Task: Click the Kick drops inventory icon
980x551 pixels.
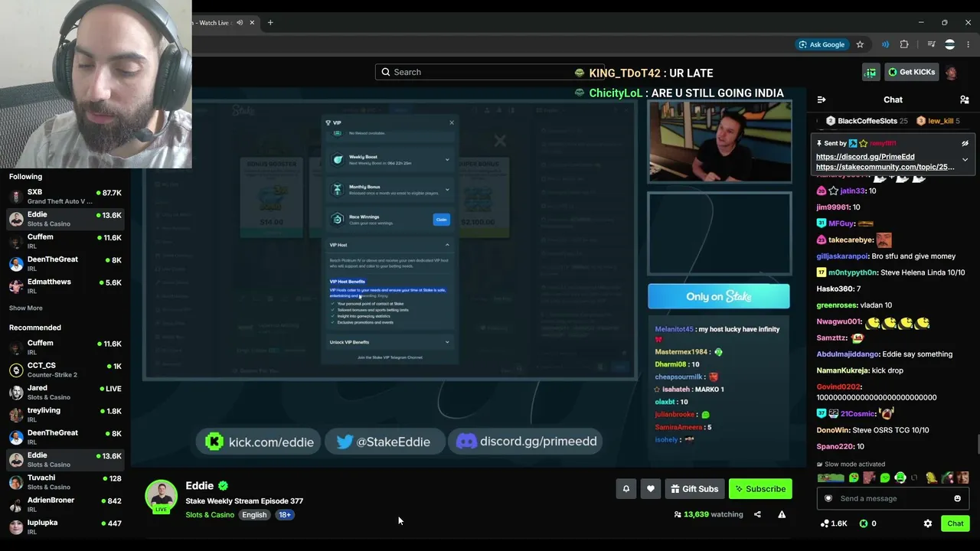Action: click(871, 73)
